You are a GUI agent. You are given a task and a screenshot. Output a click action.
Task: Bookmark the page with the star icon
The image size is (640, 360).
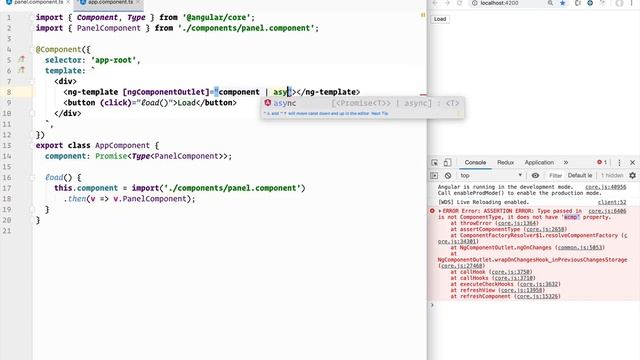562,3
